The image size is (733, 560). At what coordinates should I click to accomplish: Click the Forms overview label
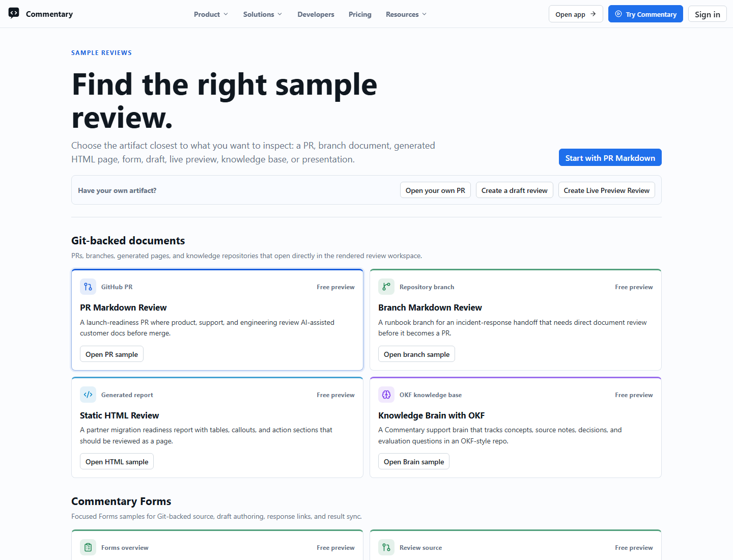click(125, 547)
